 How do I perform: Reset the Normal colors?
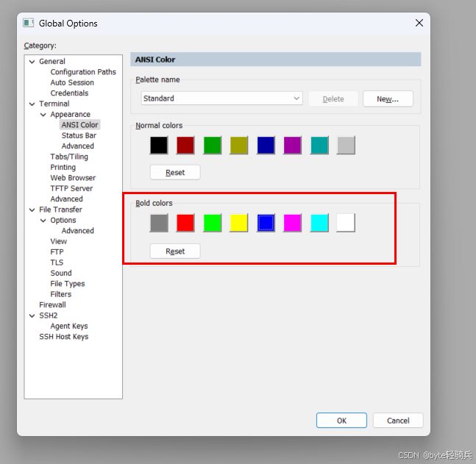pyautogui.click(x=175, y=172)
